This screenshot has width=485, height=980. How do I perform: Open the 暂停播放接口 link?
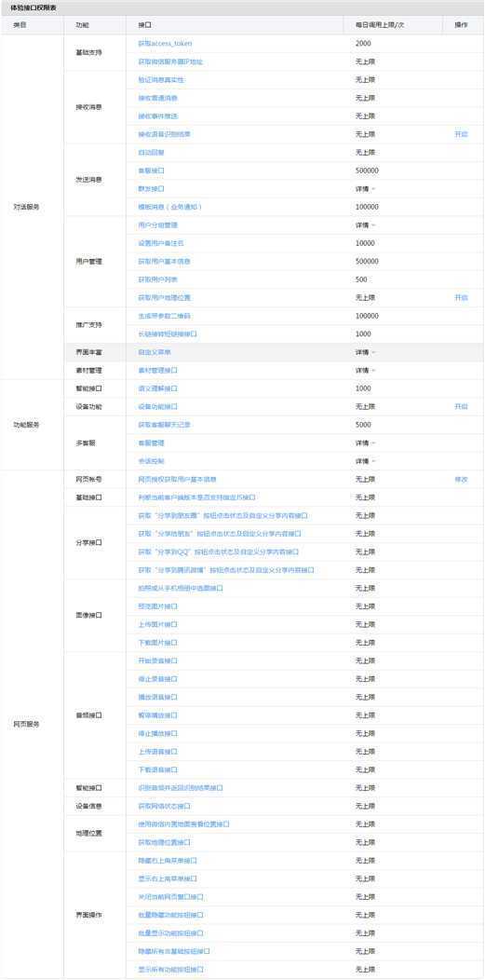tap(157, 715)
